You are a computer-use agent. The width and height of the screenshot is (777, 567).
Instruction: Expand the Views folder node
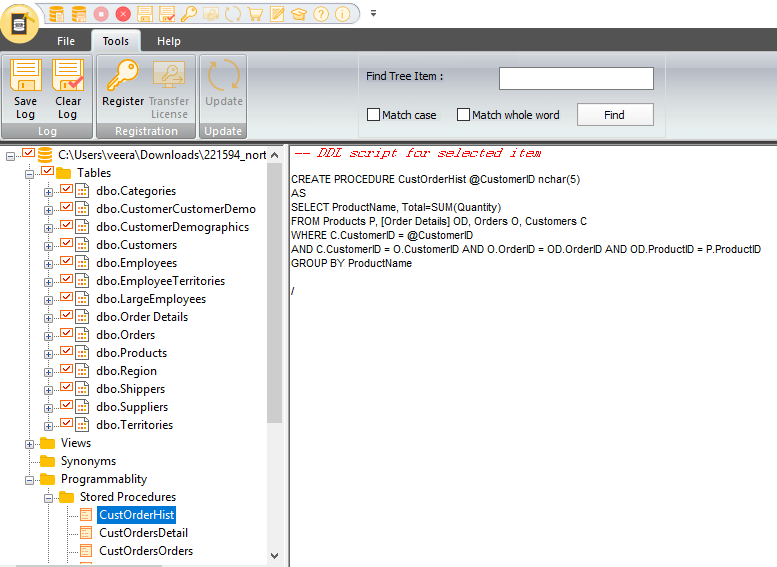(30, 444)
